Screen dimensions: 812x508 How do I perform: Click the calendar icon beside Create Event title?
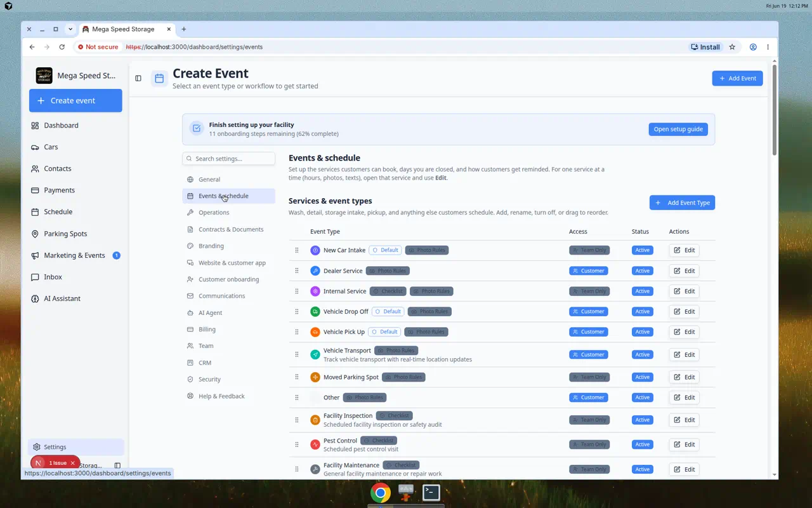pyautogui.click(x=159, y=78)
